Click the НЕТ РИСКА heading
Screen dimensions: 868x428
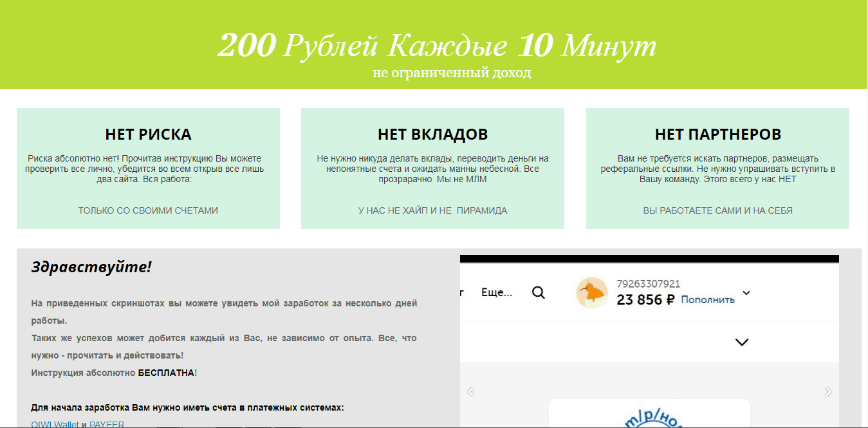coord(148,135)
